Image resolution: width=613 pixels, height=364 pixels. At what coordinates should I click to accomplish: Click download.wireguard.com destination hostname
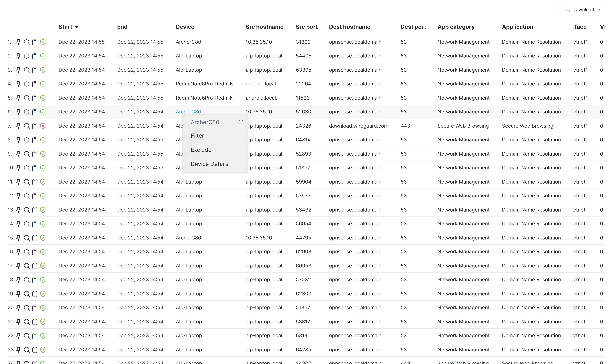[x=359, y=126]
